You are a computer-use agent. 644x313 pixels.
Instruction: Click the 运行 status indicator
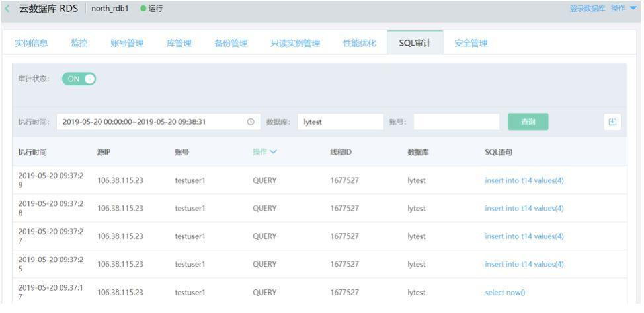click(151, 9)
